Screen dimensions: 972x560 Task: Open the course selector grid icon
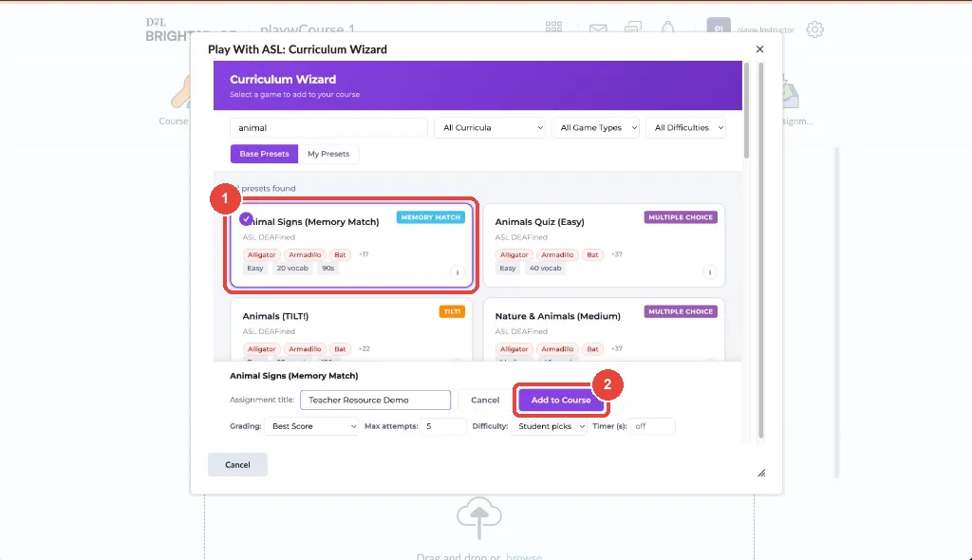[553, 28]
